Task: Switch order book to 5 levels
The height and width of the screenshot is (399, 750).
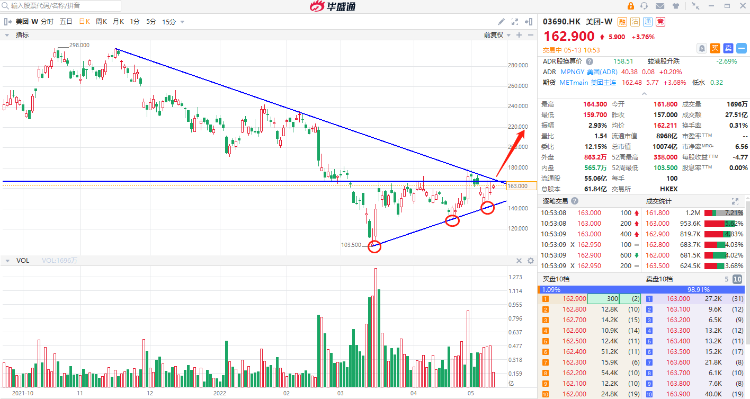Action: (x=726, y=279)
